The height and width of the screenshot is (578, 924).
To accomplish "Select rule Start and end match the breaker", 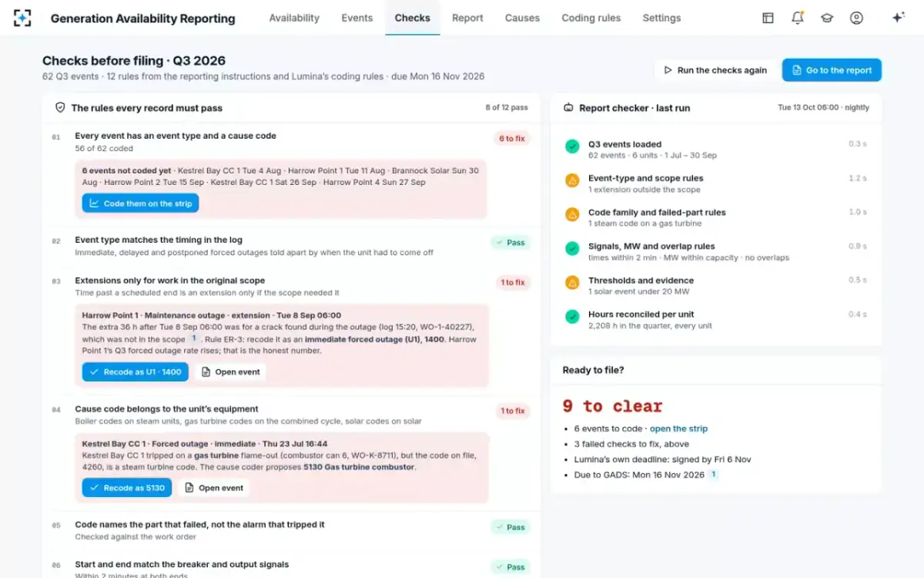I will point(182,565).
